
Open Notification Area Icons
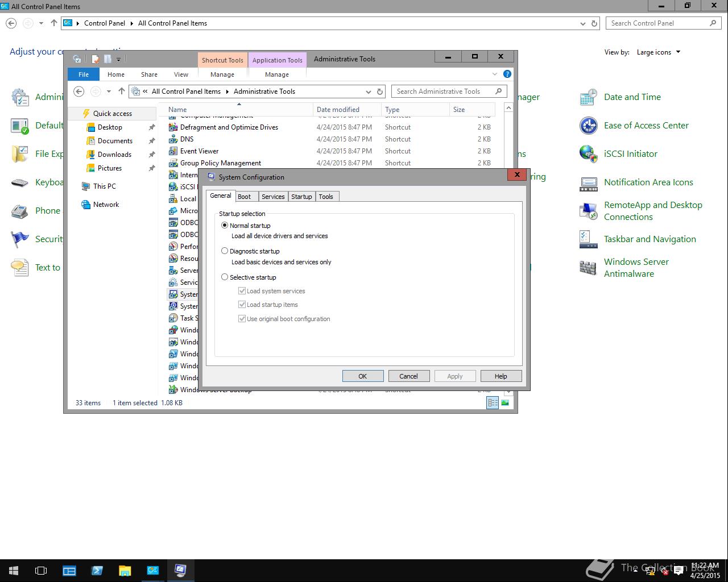point(648,182)
